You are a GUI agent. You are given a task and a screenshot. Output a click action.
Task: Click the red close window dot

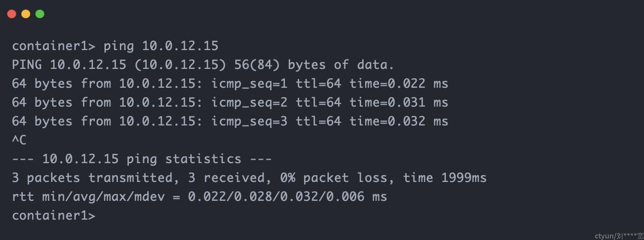pyautogui.click(x=12, y=14)
